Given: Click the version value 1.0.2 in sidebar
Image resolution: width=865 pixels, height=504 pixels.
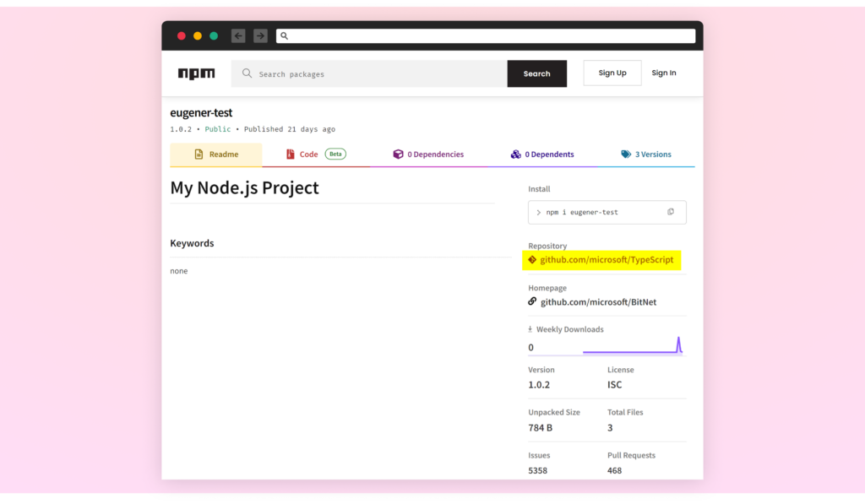Looking at the screenshot, I should tap(539, 385).
